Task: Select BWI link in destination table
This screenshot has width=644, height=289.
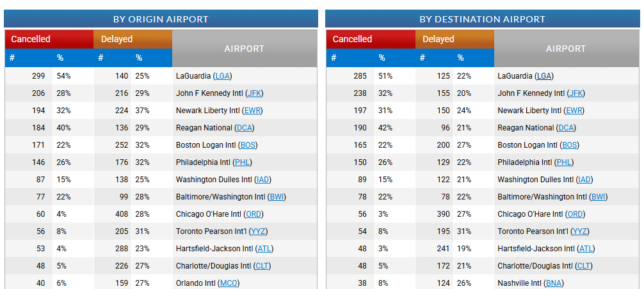Action: click(x=598, y=196)
